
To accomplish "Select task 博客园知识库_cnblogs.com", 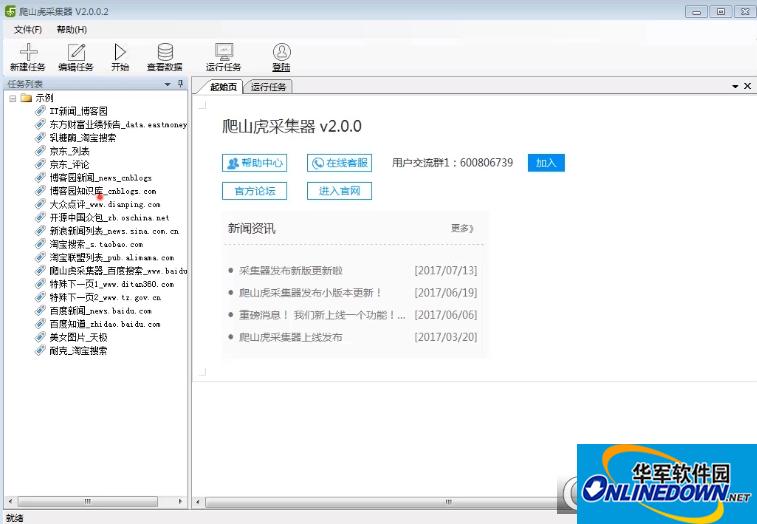I will pyautogui.click(x=103, y=191).
